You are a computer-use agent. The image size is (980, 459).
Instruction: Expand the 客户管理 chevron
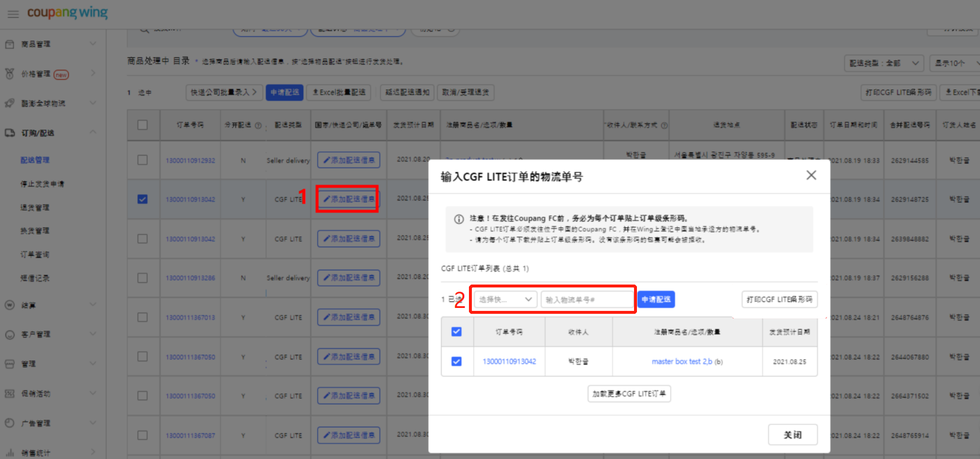coord(92,334)
